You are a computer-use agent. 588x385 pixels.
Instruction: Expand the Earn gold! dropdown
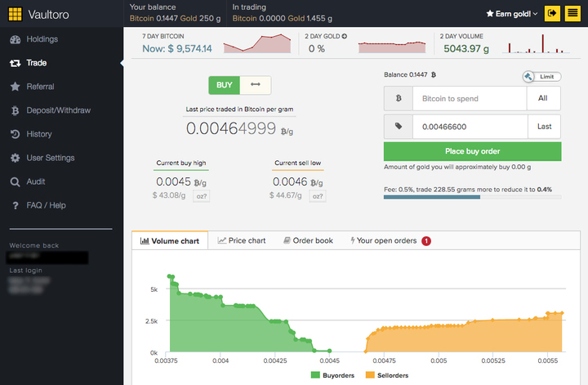(512, 14)
